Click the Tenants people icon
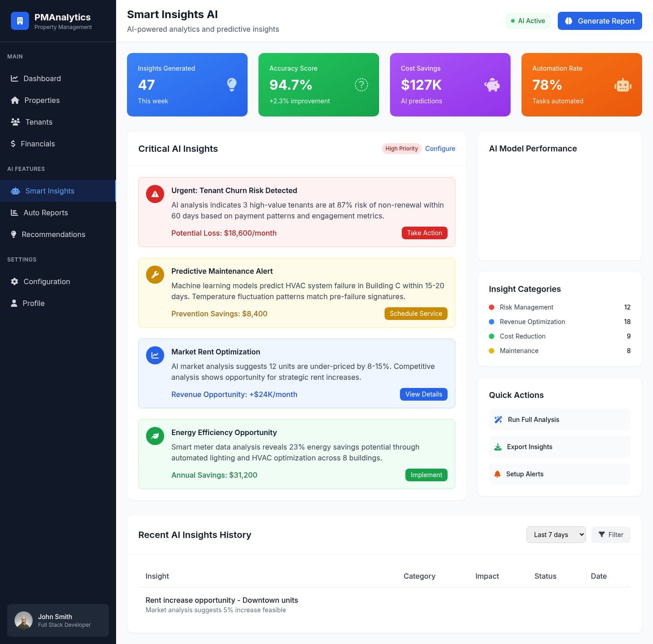The height and width of the screenshot is (644, 653). click(x=15, y=122)
